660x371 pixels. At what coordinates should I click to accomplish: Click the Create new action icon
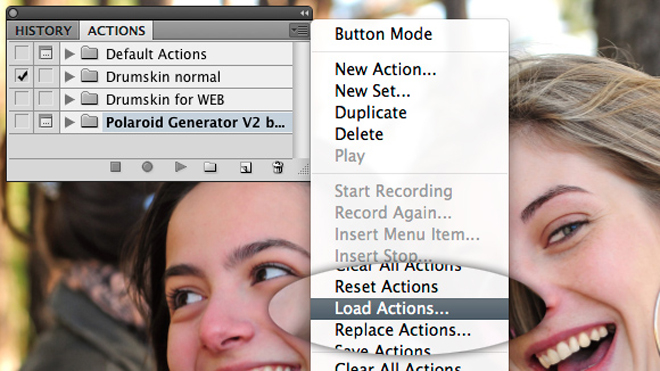pyautogui.click(x=246, y=168)
